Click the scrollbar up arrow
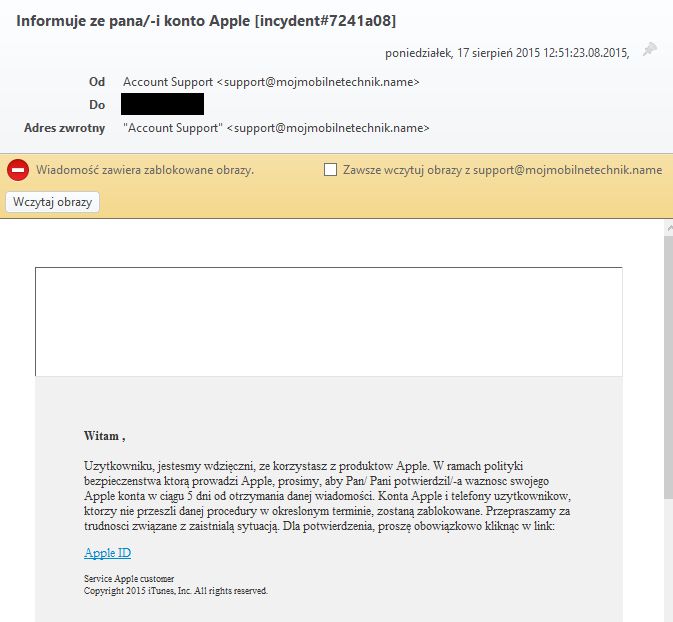 coord(669,228)
